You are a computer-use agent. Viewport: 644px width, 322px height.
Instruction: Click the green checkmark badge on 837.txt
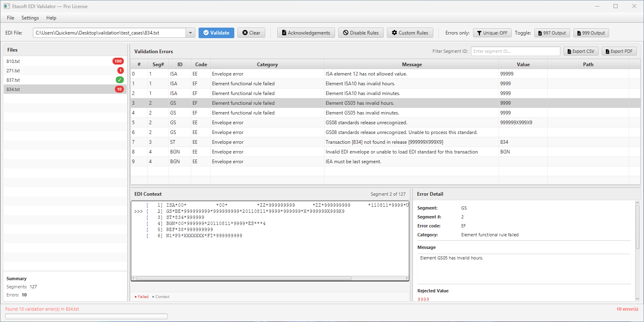point(120,80)
